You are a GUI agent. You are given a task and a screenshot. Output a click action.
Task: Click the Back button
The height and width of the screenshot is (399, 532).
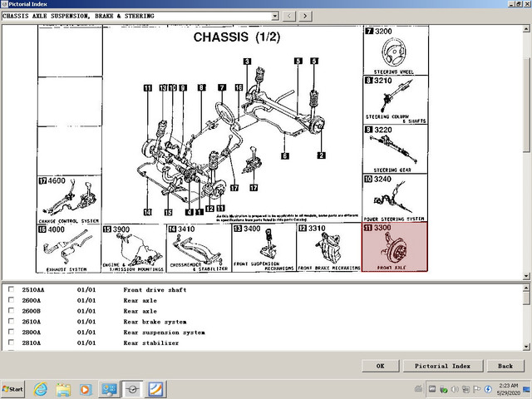pyautogui.click(x=505, y=366)
